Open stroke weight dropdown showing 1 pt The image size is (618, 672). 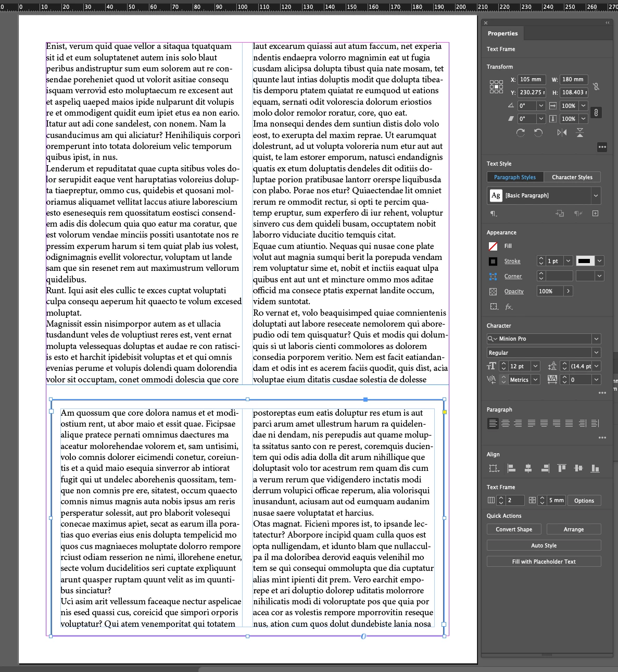pos(568,261)
